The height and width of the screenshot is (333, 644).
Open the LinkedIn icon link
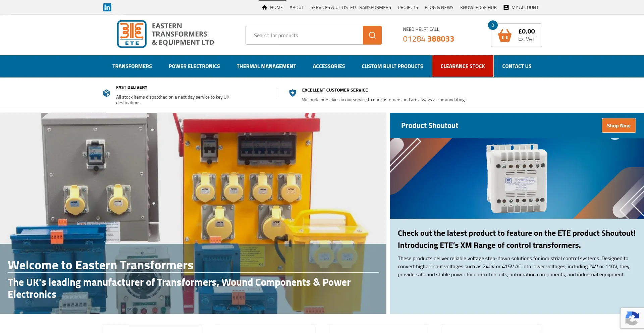point(107,7)
